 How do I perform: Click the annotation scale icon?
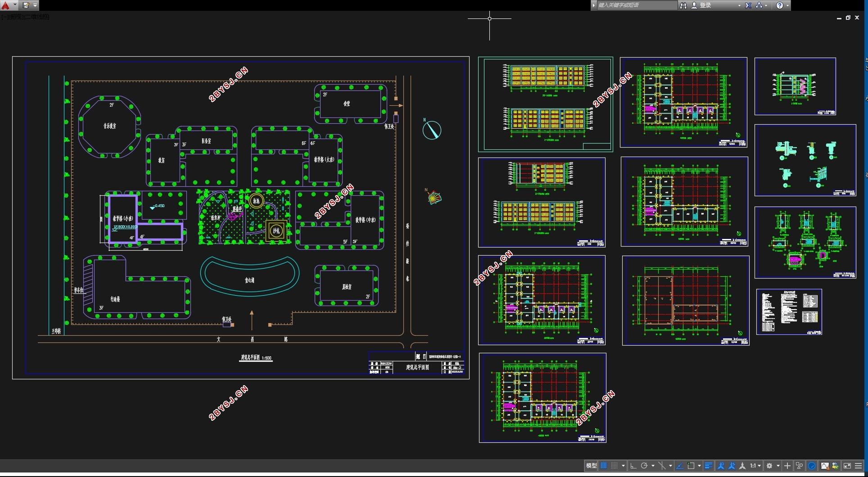[x=742, y=466]
